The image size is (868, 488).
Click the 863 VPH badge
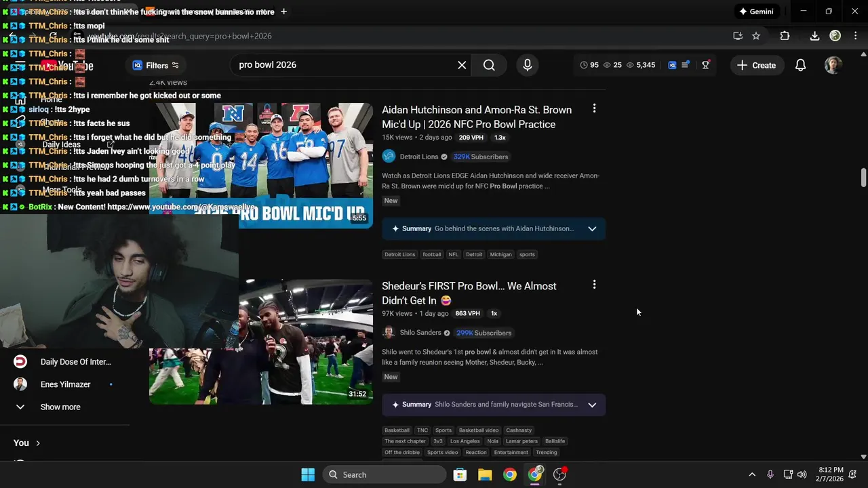[x=468, y=314]
